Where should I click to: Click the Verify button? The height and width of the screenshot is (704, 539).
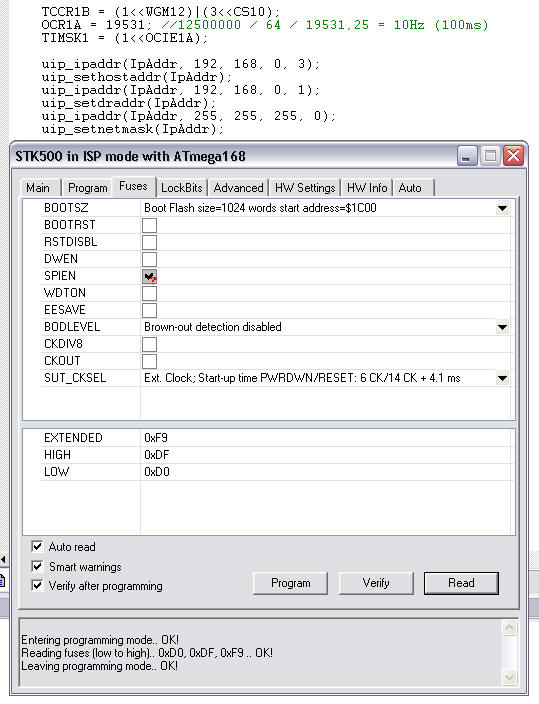point(376,583)
